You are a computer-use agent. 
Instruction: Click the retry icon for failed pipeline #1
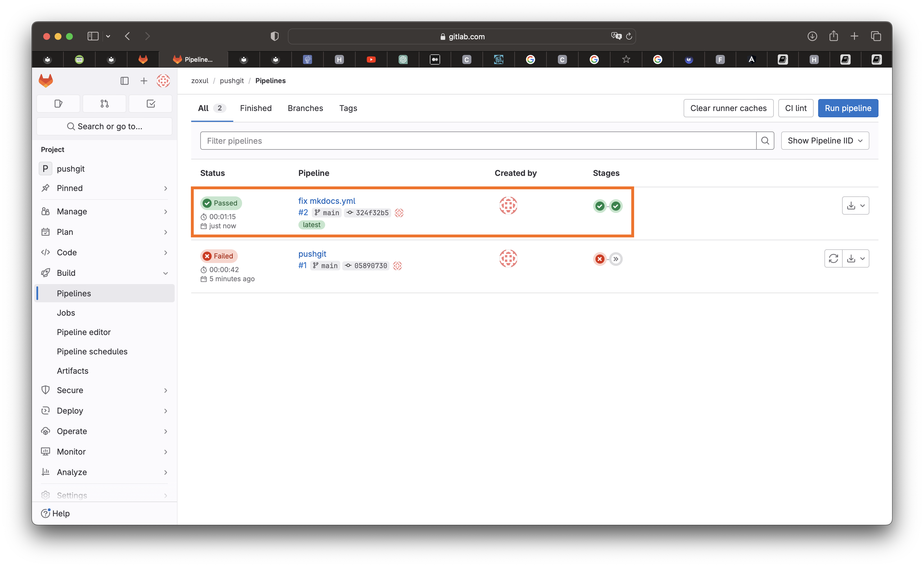pos(833,258)
